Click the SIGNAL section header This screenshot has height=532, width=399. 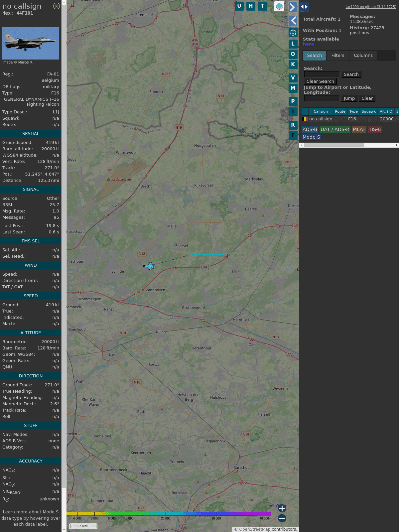click(31, 190)
